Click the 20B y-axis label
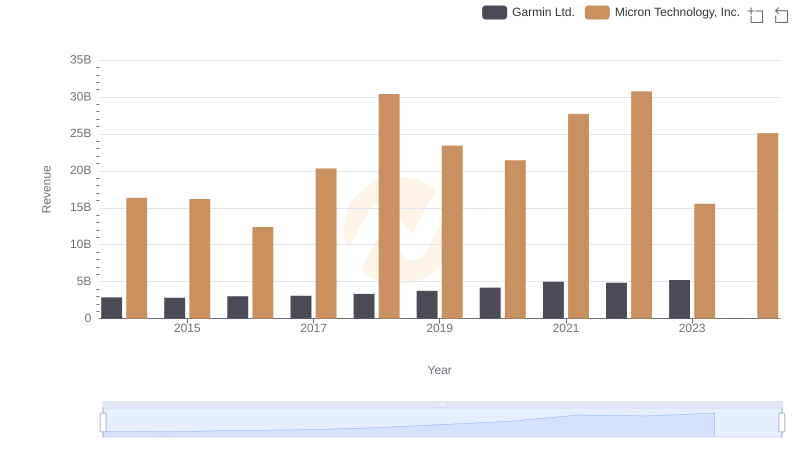The image size is (800, 461). pyautogui.click(x=81, y=170)
